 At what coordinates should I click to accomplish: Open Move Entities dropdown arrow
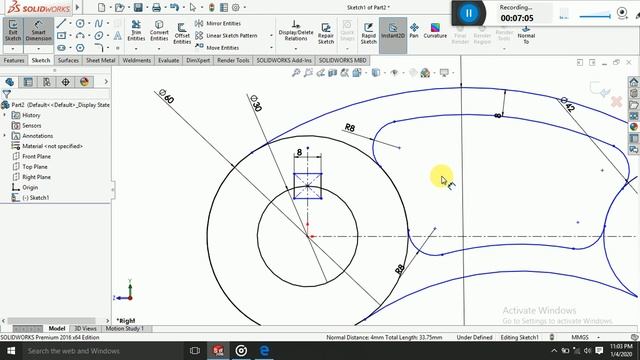(271, 47)
